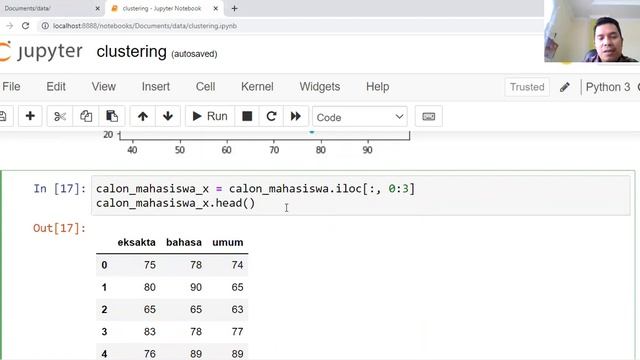Image resolution: width=640 pixels, height=360 pixels.
Task: Cut selected cells with the scissors icon
Action: coord(60,116)
